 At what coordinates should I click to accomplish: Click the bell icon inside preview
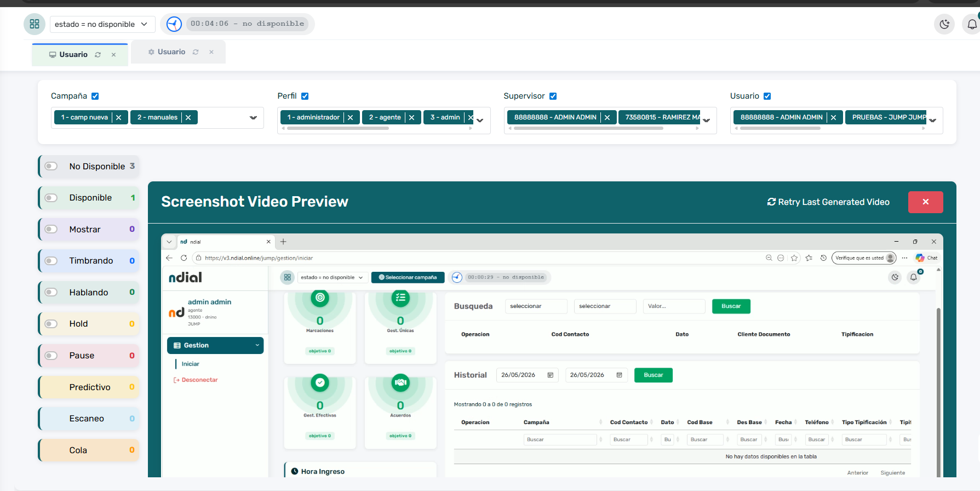(913, 277)
